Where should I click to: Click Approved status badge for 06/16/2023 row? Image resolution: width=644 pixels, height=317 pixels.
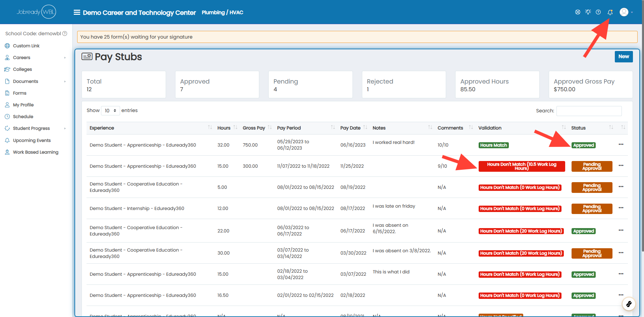[x=584, y=145]
